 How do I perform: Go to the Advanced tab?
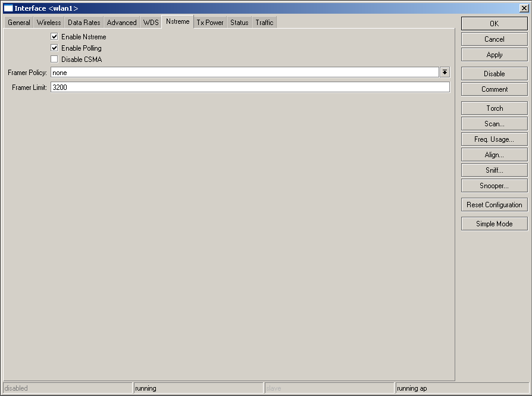121,23
